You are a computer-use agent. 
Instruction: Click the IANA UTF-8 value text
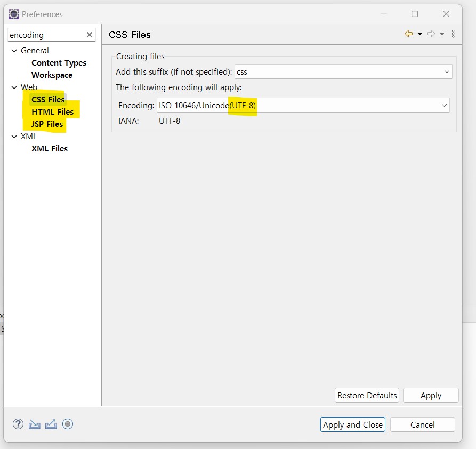(x=170, y=121)
